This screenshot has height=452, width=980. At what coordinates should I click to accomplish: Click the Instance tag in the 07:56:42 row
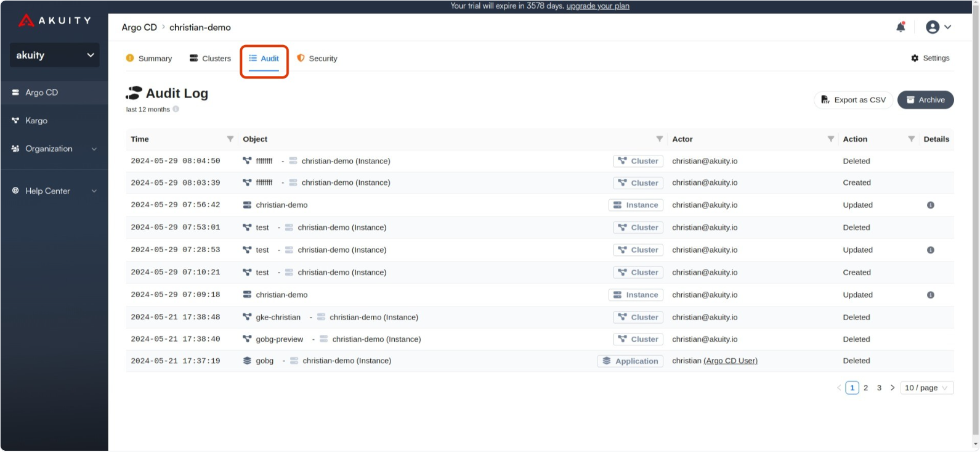pos(636,205)
